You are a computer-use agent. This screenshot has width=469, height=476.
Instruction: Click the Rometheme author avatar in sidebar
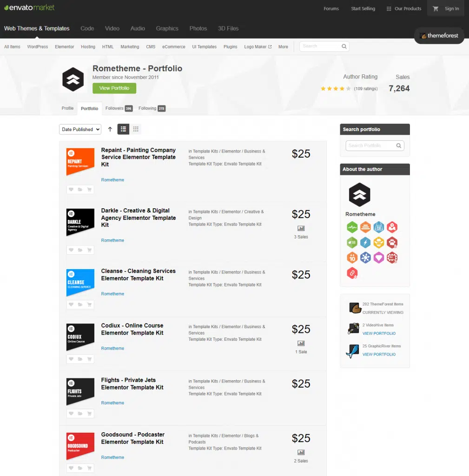coord(359,195)
